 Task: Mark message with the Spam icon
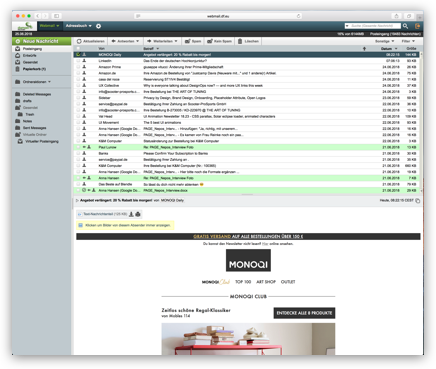[188, 41]
